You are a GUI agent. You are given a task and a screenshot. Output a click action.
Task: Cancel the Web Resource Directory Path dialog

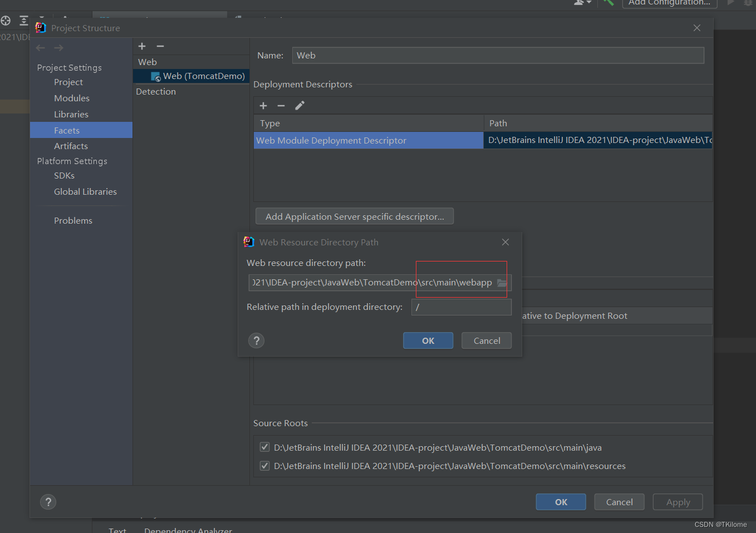(x=487, y=340)
